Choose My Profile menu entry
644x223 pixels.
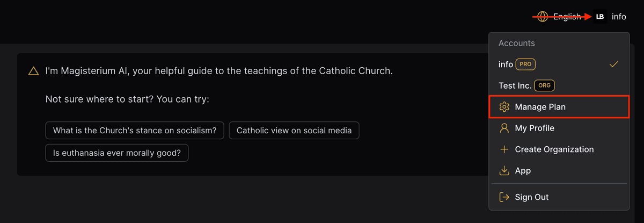[535, 128]
